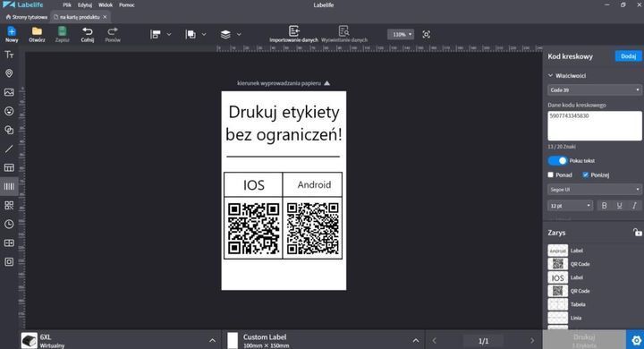
Task: Switch to Strony tytułowa tab
Action: pyautogui.click(x=26, y=17)
